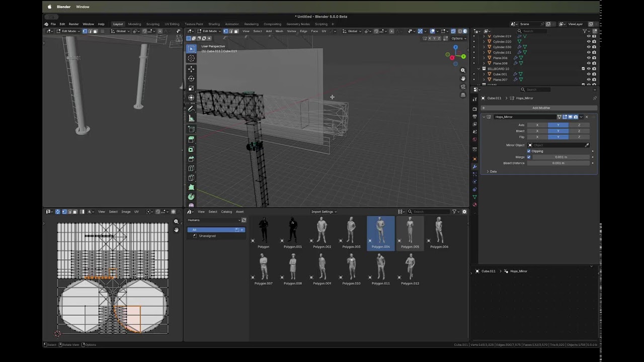Screen dimensions: 644x362
Task: Adjust the Merge distance 0.001 m field
Action: coord(561,157)
